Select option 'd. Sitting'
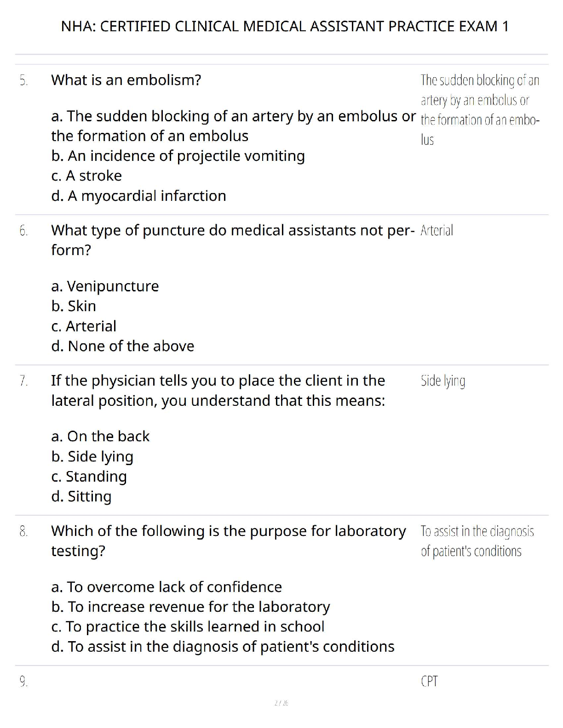 click(81, 496)
